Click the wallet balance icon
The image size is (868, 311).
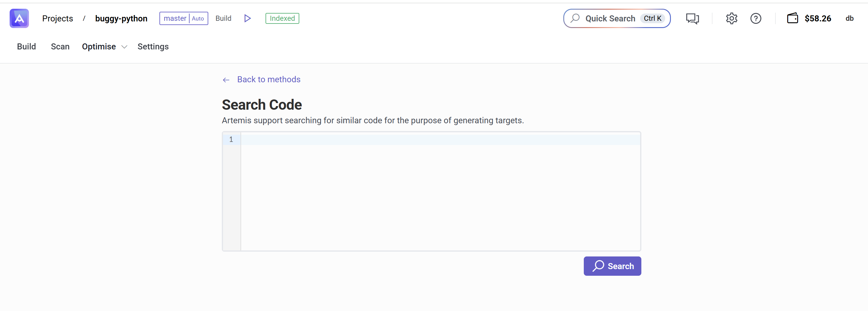[792, 18]
